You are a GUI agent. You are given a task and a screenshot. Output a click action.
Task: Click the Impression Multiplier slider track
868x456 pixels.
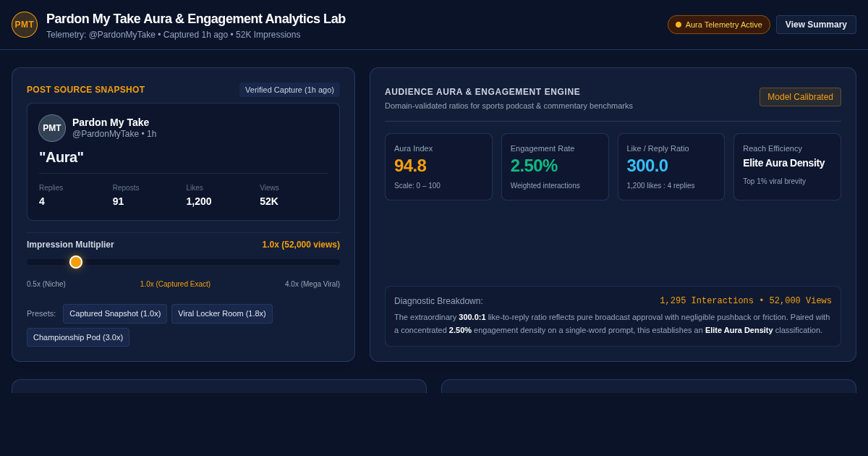pyautogui.click(x=183, y=262)
